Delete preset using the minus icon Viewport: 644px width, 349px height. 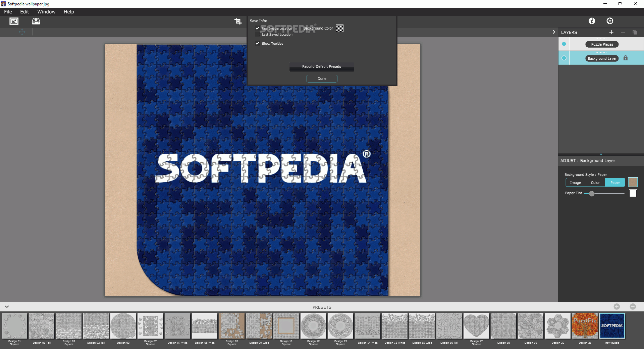pyautogui.click(x=633, y=306)
